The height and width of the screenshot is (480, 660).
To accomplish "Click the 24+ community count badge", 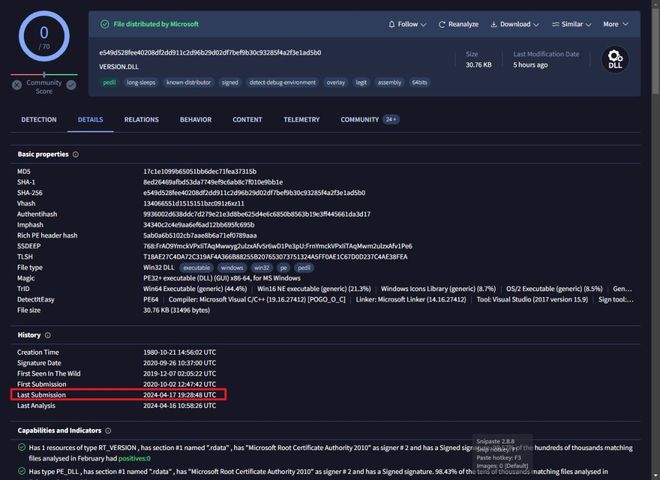I will coord(391,120).
